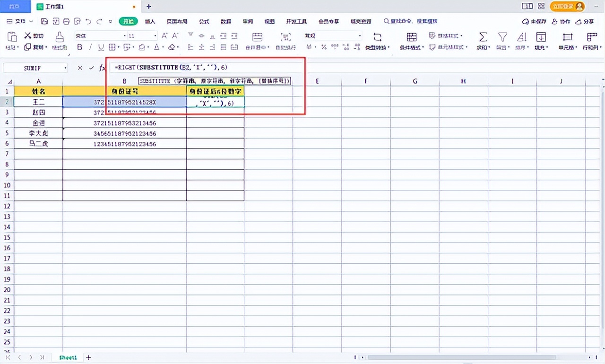Image resolution: width=605 pixels, height=364 pixels.
Task: Open the number format dropdown
Action: click(360, 36)
